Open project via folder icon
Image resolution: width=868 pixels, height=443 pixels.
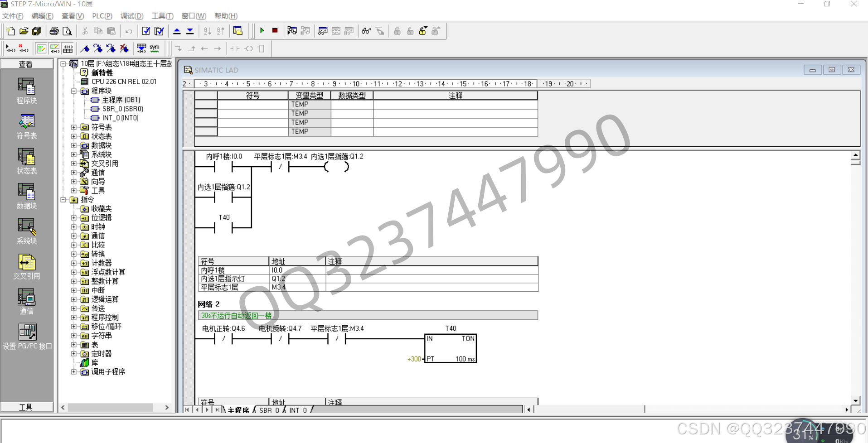[24, 31]
